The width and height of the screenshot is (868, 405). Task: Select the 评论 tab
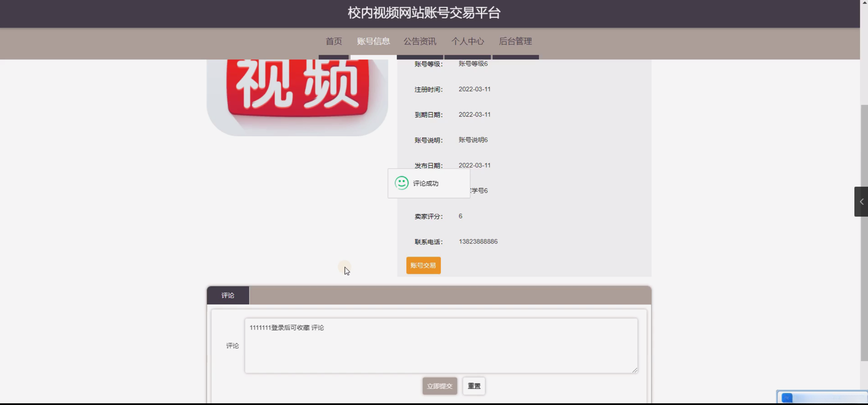coord(228,295)
